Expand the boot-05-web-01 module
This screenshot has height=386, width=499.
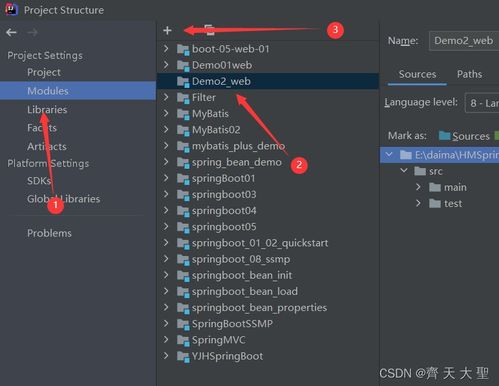166,49
